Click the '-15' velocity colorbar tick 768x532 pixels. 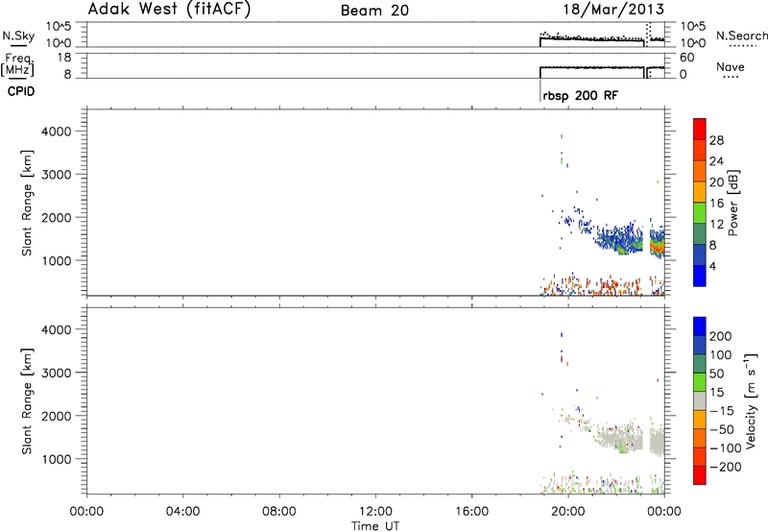coord(722,411)
